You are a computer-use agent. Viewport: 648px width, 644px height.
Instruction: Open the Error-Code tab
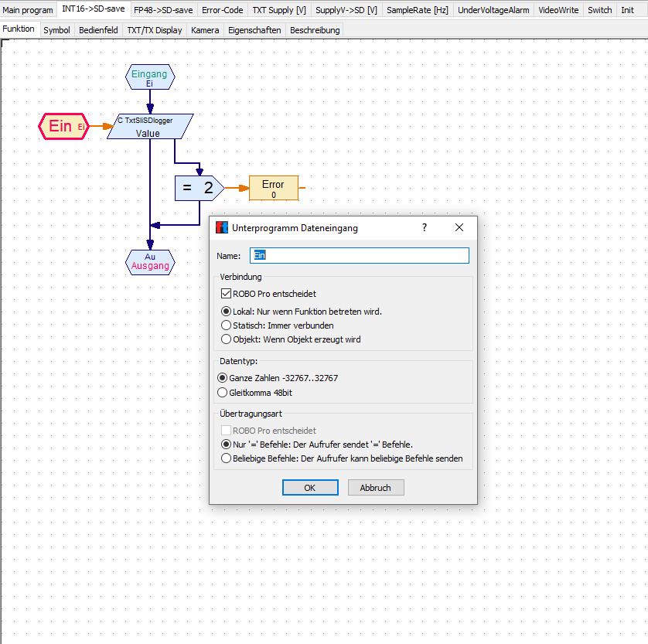click(223, 10)
